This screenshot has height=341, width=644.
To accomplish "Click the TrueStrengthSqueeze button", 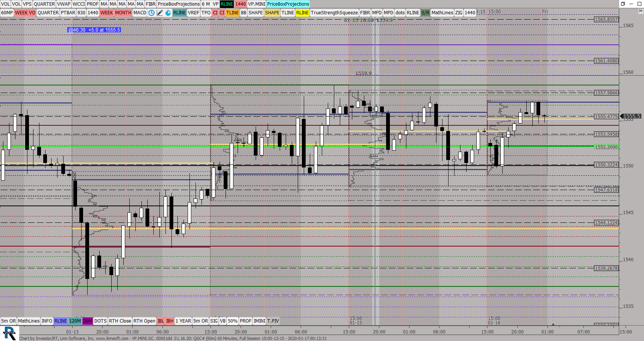I will 335,13.
